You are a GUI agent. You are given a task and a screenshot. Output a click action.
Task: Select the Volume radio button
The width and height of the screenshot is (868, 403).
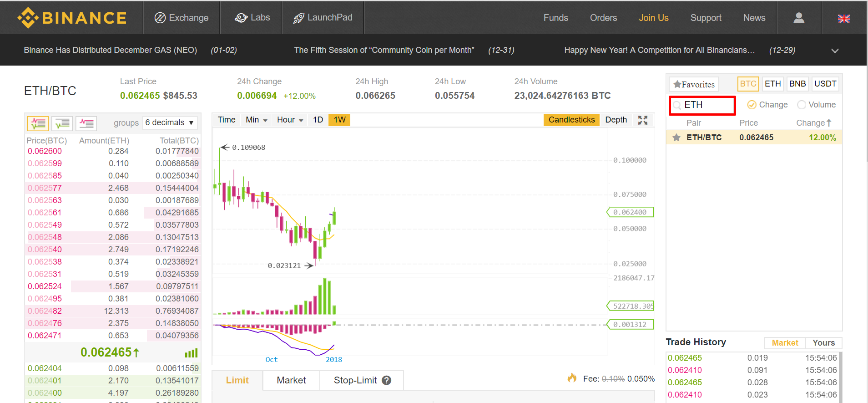[801, 105]
